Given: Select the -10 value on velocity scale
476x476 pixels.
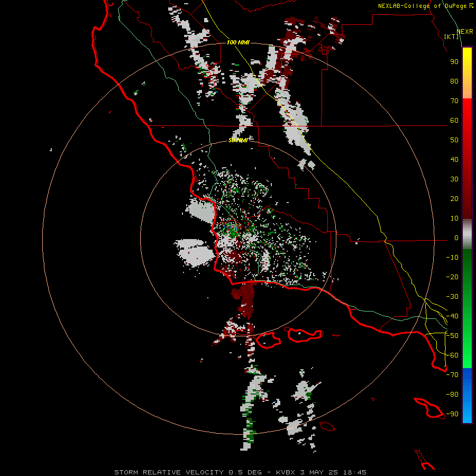Looking at the screenshot, I should click(452, 258).
